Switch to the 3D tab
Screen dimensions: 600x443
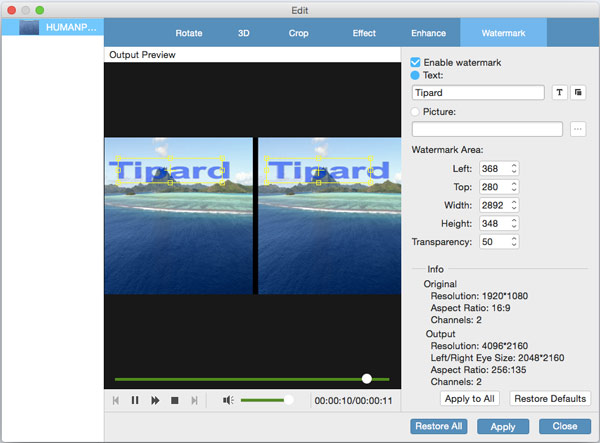[243, 33]
